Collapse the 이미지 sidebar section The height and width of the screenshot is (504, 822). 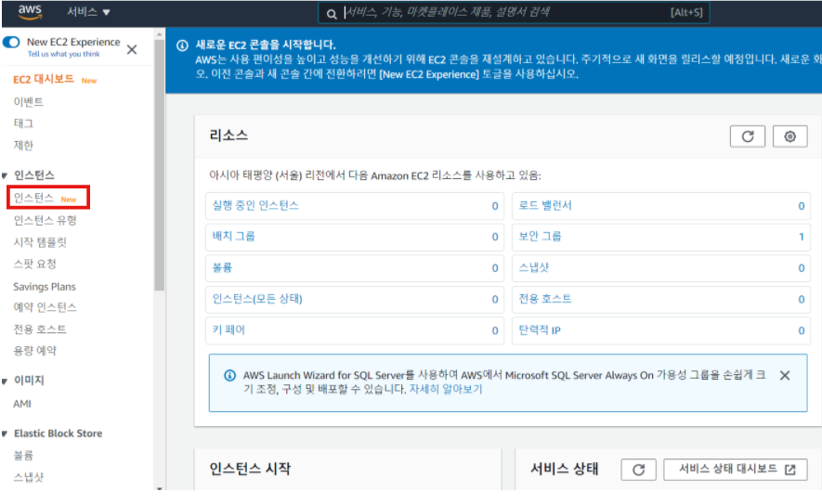click(5, 381)
